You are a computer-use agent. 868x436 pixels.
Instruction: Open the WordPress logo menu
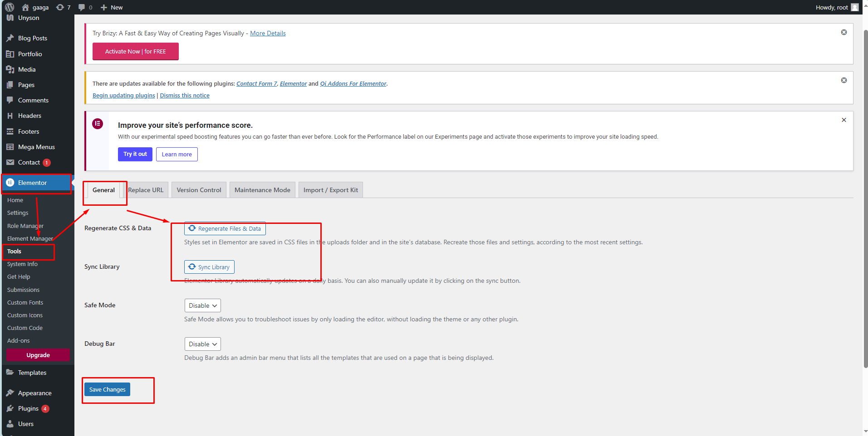[x=10, y=7]
